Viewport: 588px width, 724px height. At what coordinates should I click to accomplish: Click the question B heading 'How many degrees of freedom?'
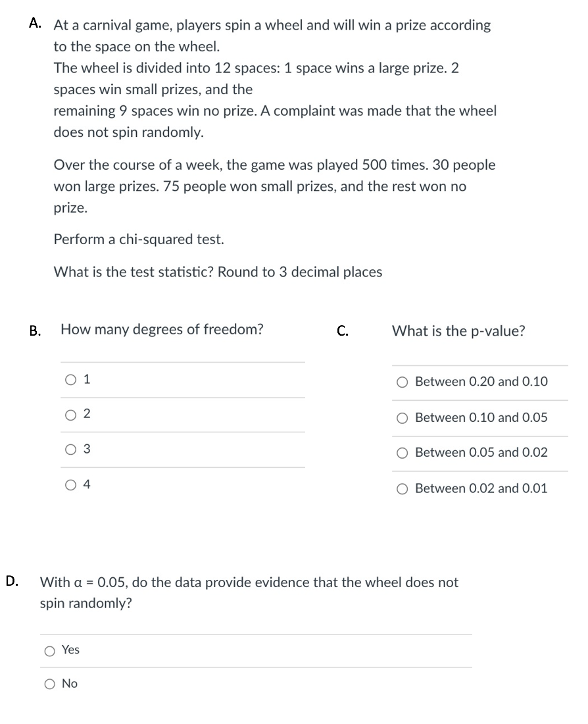(162, 329)
